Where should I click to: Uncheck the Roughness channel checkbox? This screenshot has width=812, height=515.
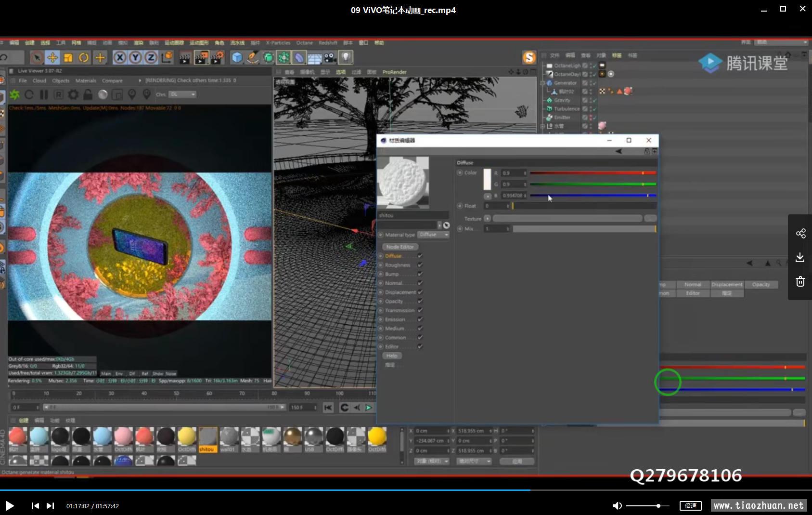420,265
